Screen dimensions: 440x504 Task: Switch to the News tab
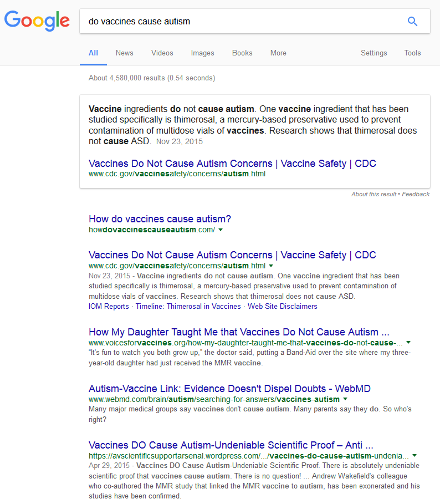(x=124, y=53)
